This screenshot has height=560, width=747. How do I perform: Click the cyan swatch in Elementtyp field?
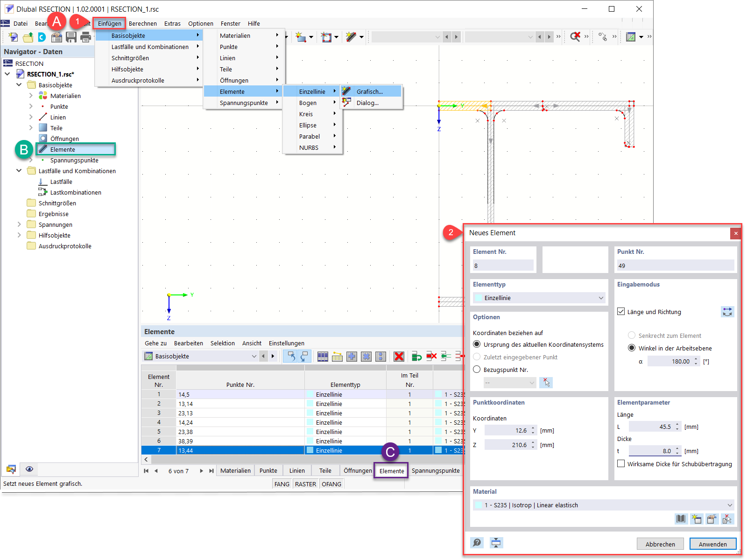(x=478, y=298)
